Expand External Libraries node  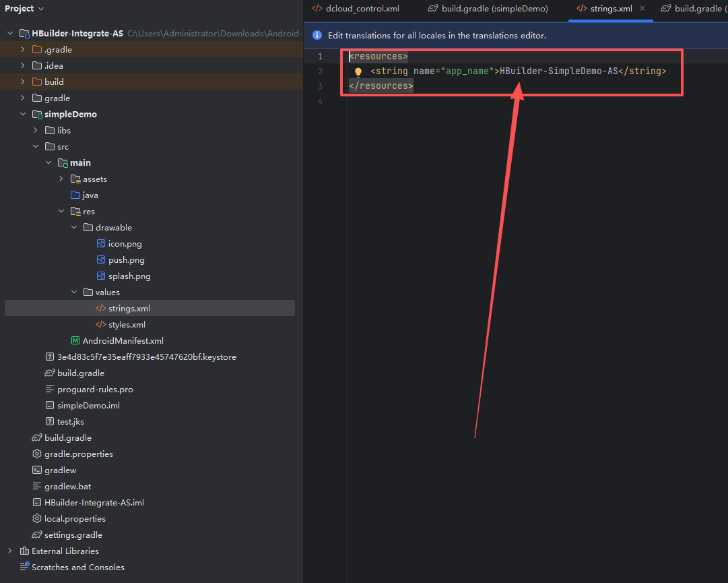tap(9, 551)
